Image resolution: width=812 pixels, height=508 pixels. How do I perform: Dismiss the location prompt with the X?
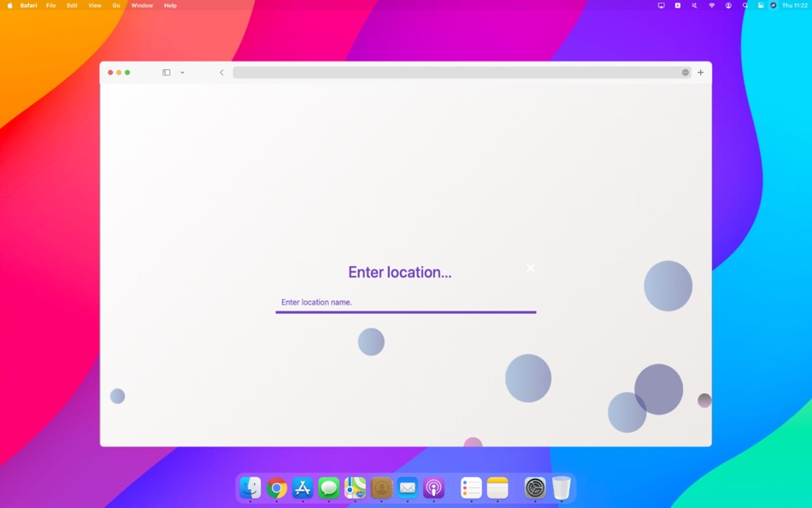coord(531,268)
